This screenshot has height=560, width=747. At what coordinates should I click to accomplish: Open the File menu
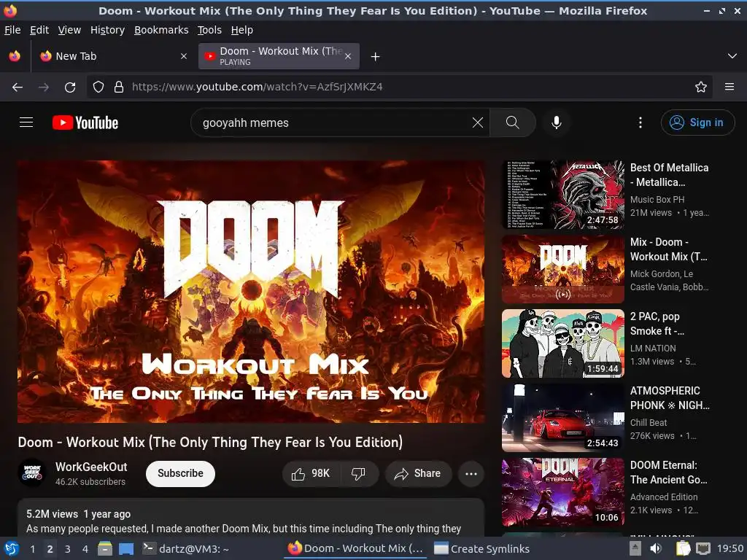point(12,30)
